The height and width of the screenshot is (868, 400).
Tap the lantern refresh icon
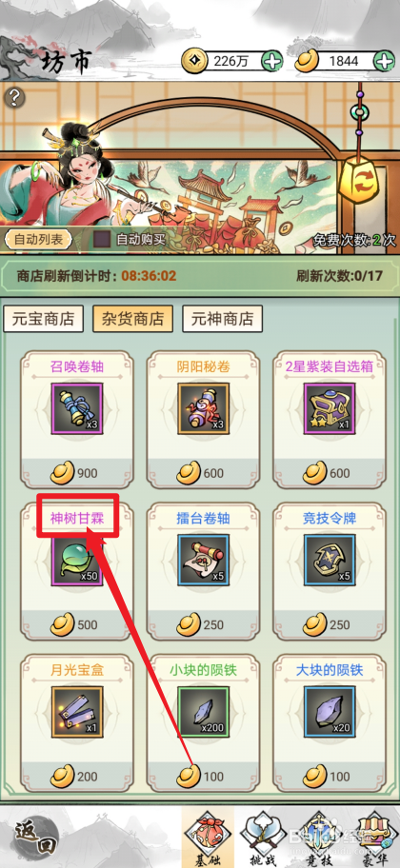[x=359, y=180]
